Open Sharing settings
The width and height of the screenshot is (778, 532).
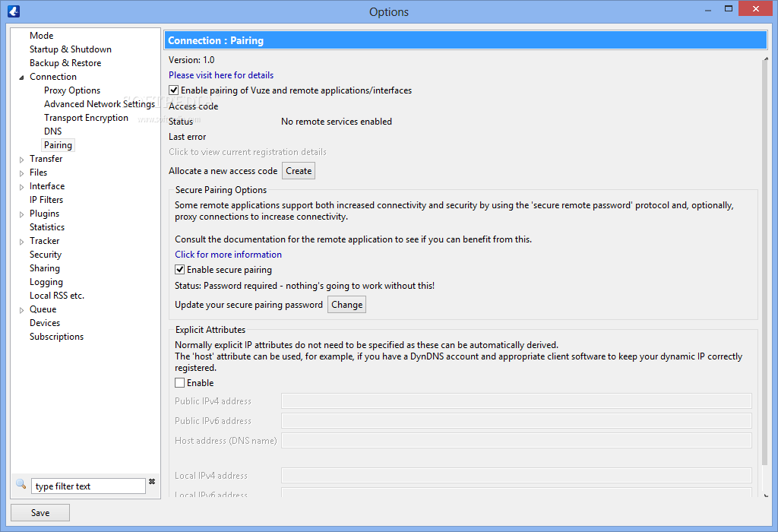point(44,268)
